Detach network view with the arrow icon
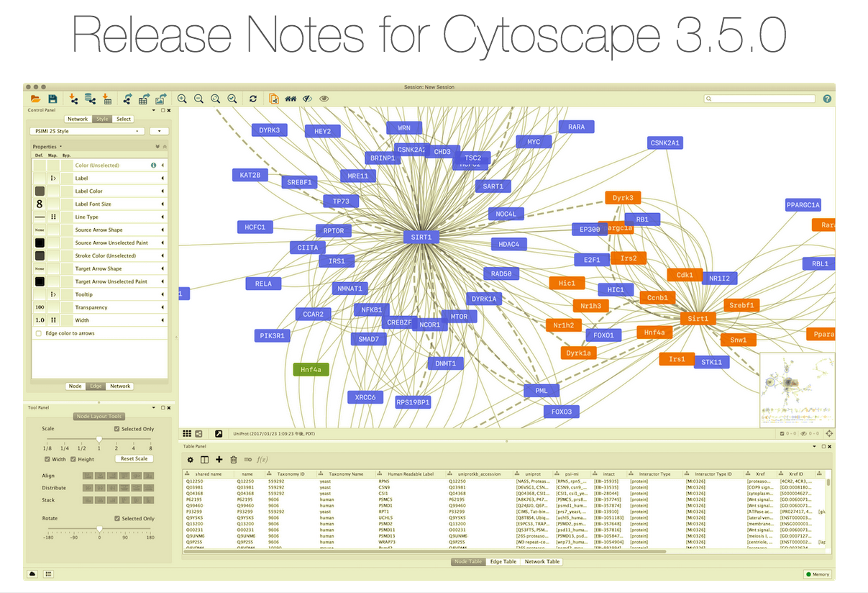 [x=219, y=434]
